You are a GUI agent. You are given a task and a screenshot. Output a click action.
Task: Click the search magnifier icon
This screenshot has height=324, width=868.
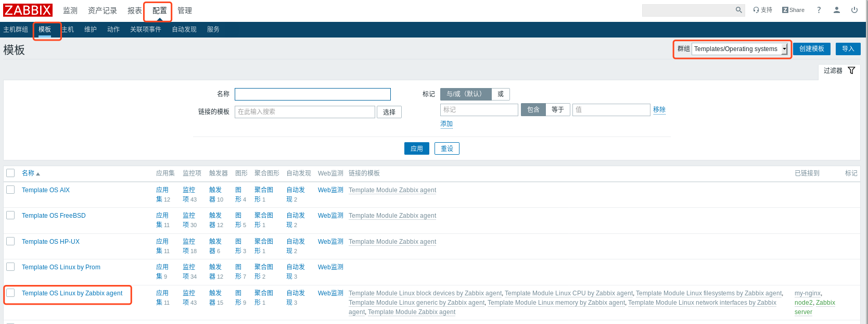coord(738,10)
